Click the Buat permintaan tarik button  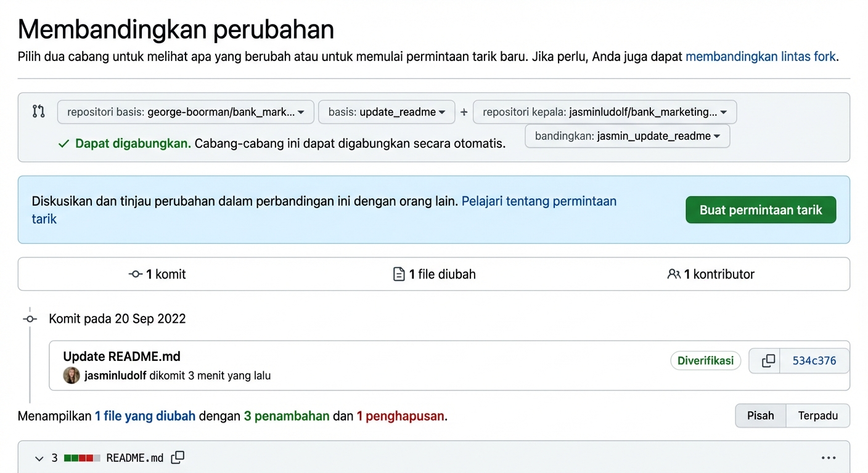point(761,210)
